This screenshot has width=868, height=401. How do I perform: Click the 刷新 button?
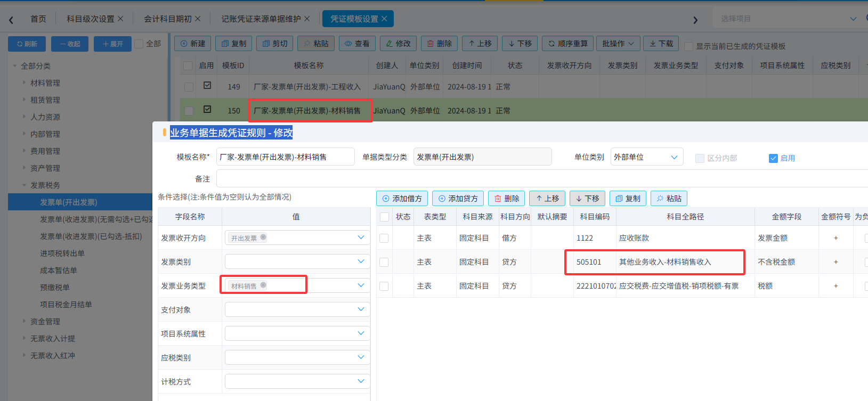point(27,44)
